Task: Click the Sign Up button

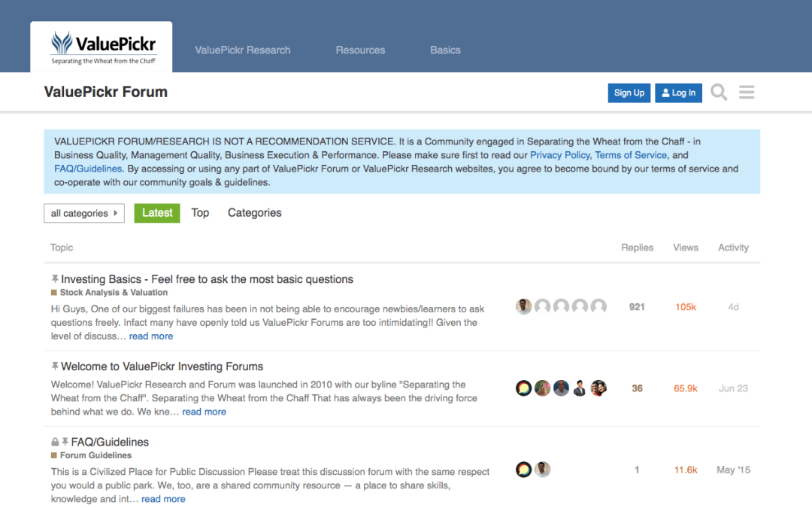Action: 629,93
